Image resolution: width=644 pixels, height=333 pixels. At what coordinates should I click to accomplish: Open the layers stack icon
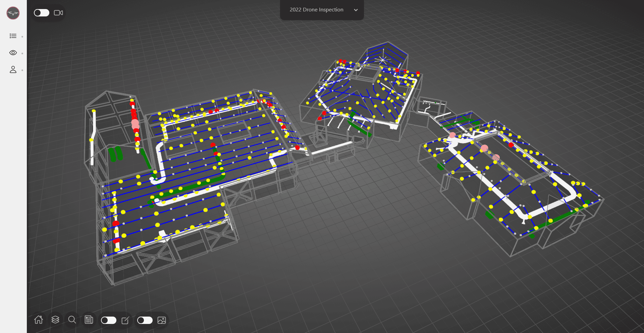click(x=55, y=320)
